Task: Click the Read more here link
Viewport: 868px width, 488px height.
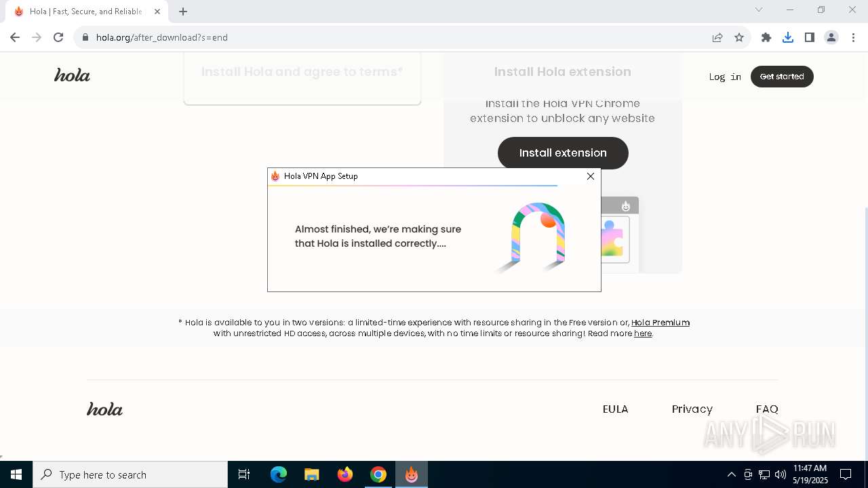Action: coord(643,333)
